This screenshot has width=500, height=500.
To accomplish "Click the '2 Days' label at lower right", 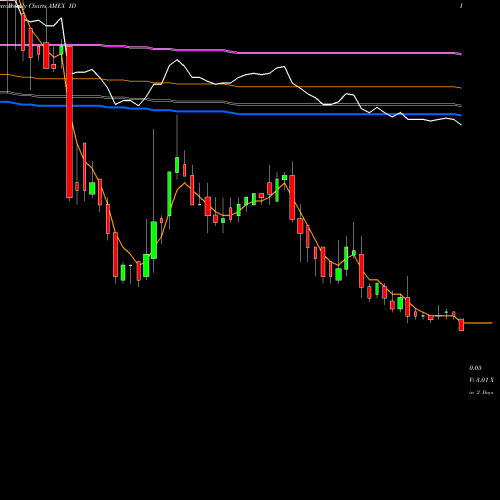I will point(485,393).
